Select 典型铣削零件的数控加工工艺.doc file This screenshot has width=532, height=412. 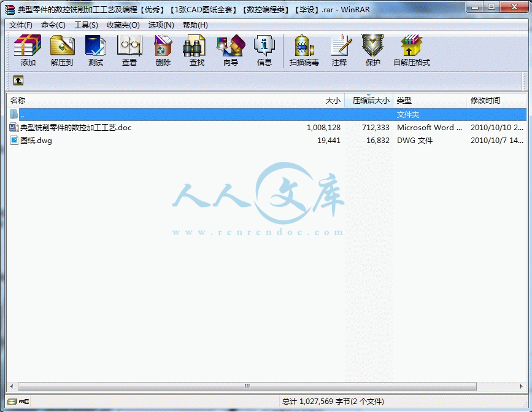(75, 128)
